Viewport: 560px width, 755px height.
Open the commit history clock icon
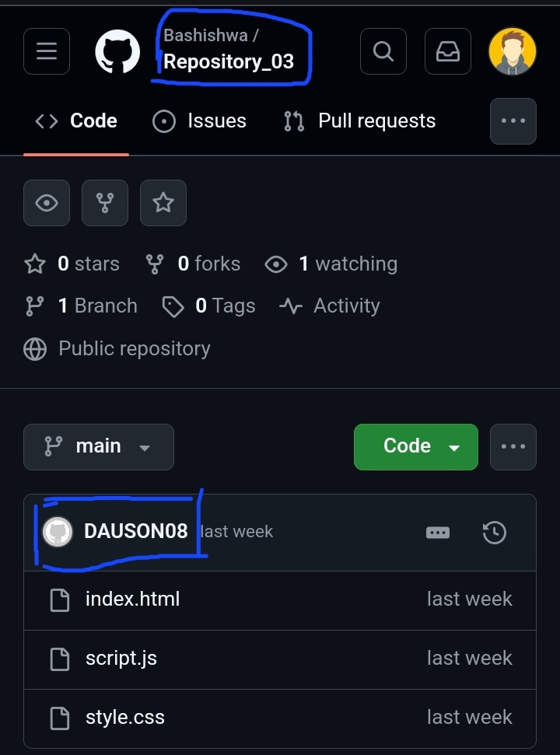pyautogui.click(x=495, y=533)
